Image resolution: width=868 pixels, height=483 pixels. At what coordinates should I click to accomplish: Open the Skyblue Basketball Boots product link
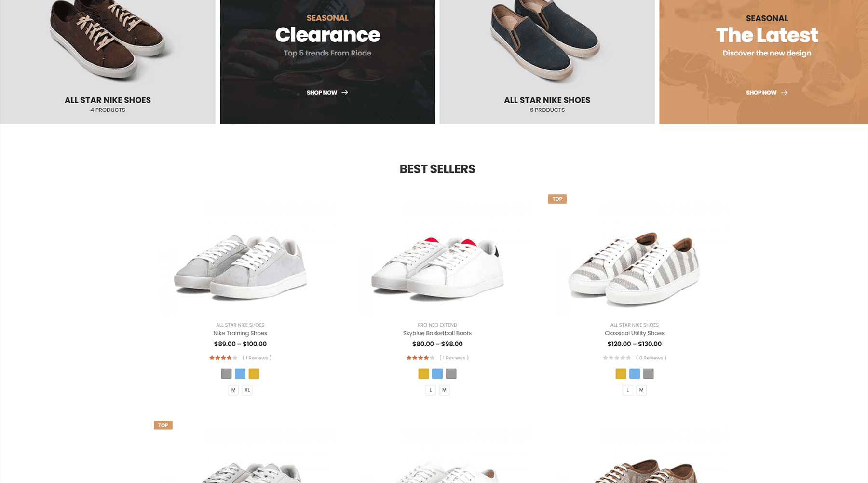(x=437, y=333)
